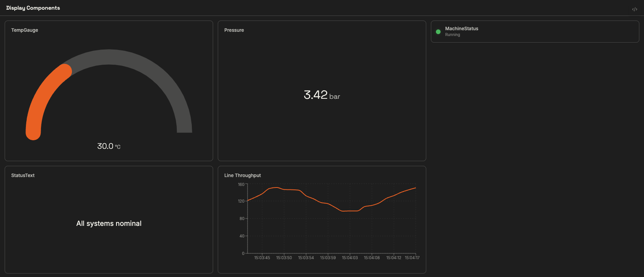Click the All systems nominal message
The image size is (644, 277).
point(109,224)
